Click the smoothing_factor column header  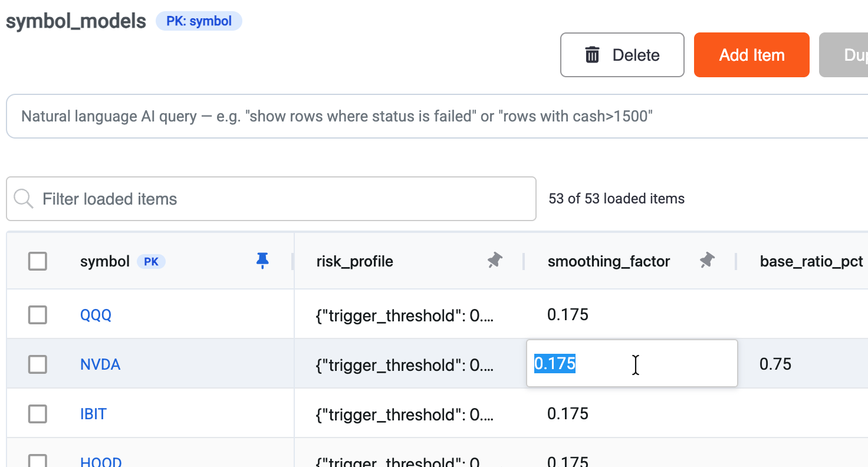pos(609,261)
